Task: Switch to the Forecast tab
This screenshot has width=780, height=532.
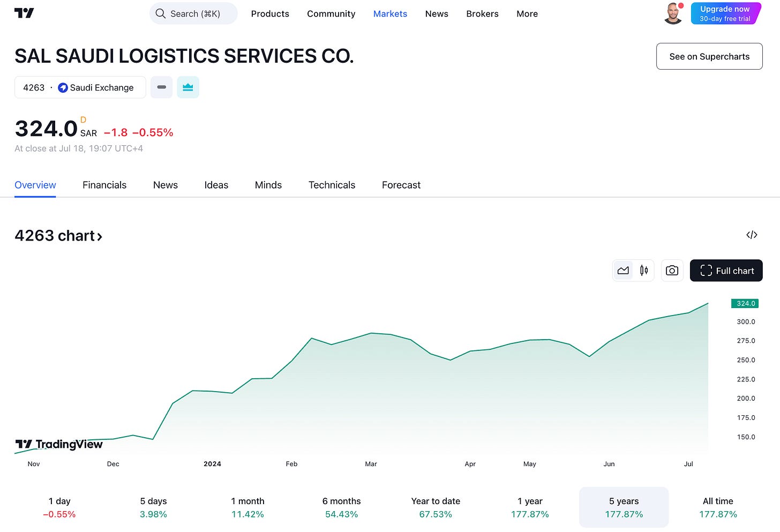Action: (x=401, y=185)
